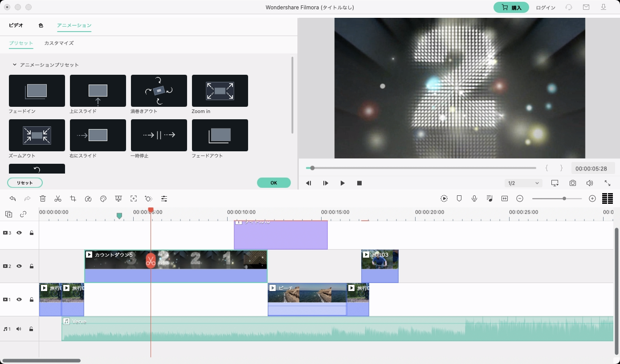
Task: Click the timeline zoom slider handle
Action: (x=564, y=198)
